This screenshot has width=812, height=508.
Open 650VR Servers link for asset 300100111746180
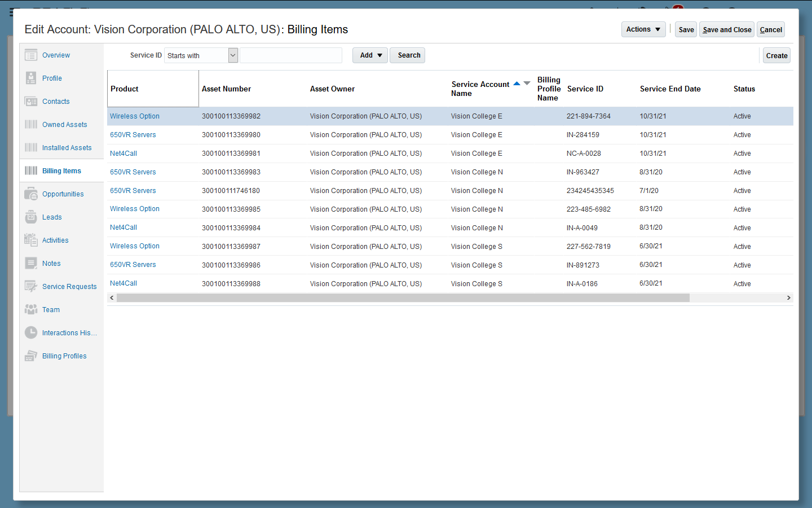pos(133,191)
